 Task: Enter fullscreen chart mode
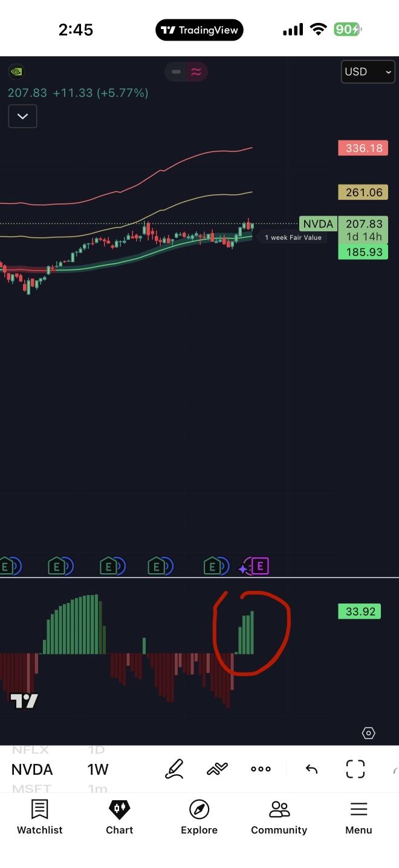pos(355,769)
